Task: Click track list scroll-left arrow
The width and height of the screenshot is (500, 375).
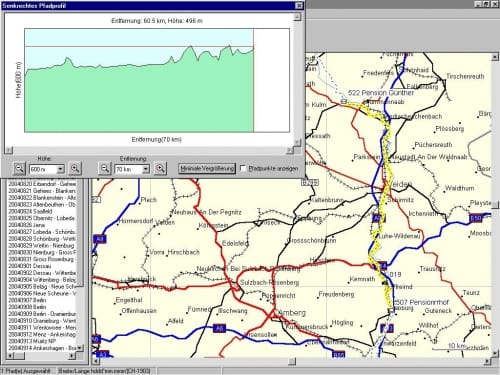Action: pos(10,356)
